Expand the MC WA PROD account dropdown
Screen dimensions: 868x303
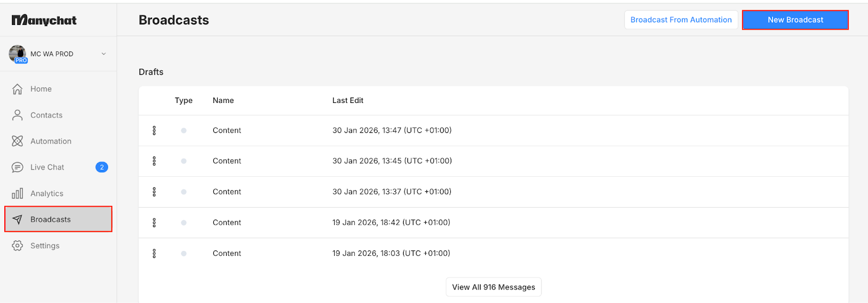pos(104,54)
